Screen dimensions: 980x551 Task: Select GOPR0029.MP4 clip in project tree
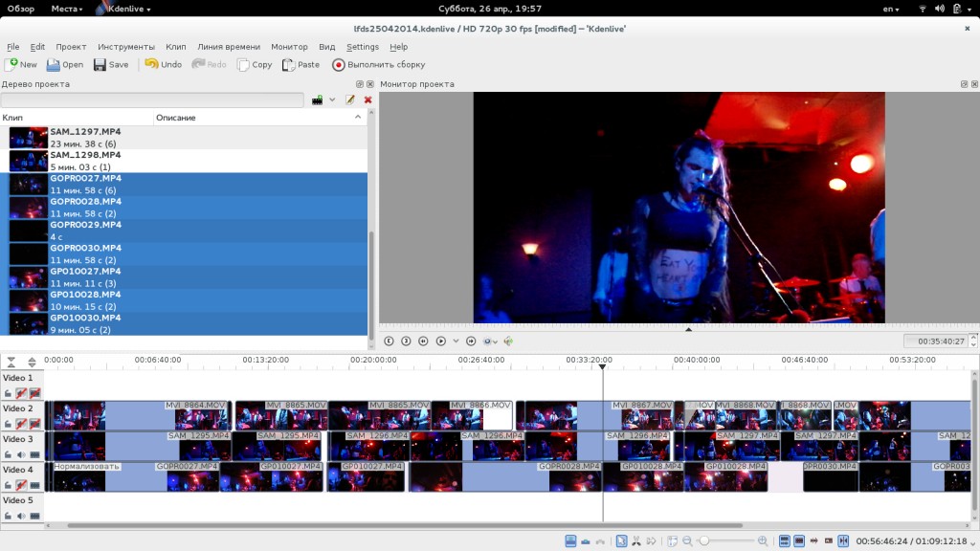point(86,230)
